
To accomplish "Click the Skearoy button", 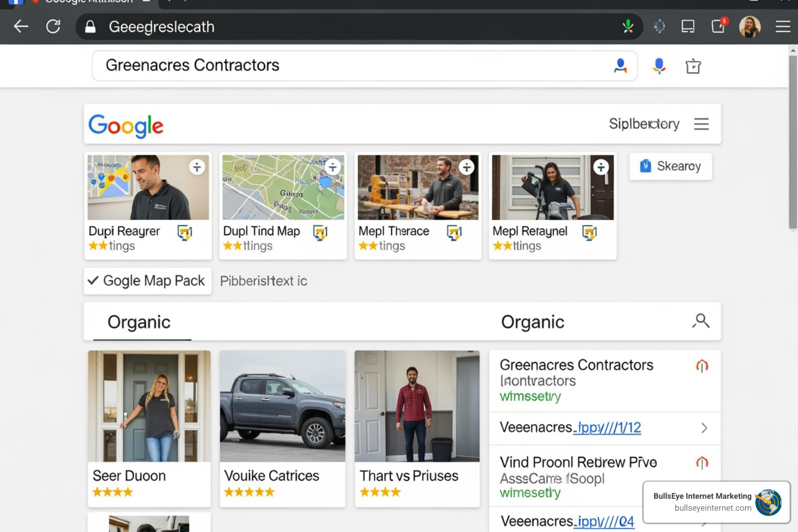I will click(x=671, y=166).
